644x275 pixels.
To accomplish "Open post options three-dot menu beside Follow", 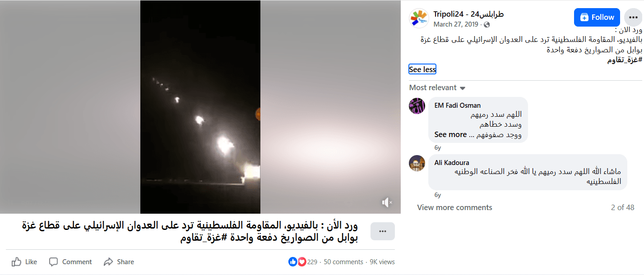I will pos(633,18).
